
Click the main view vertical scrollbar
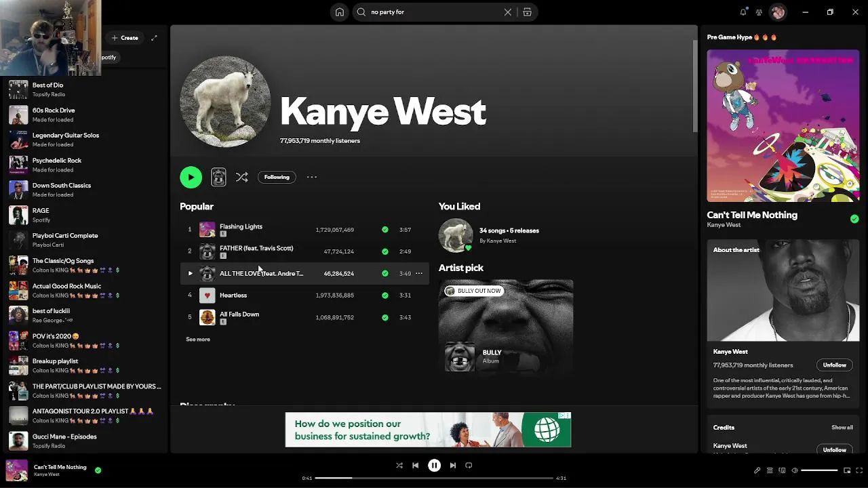click(694, 86)
